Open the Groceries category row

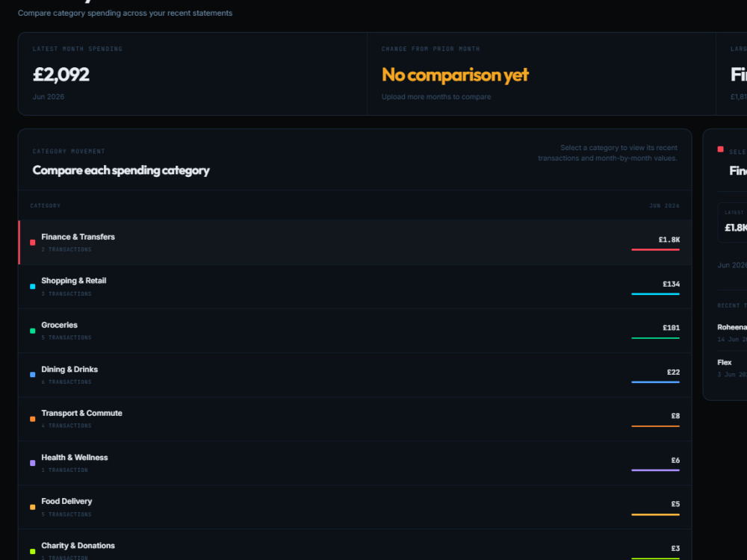(x=355, y=331)
